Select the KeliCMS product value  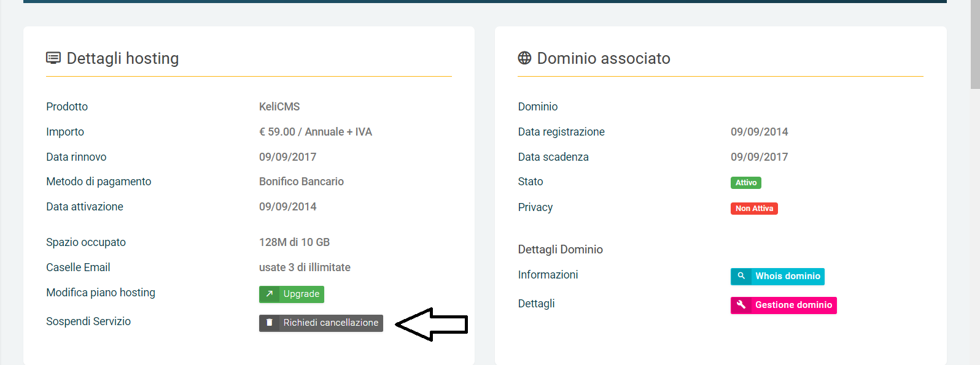[279, 107]
